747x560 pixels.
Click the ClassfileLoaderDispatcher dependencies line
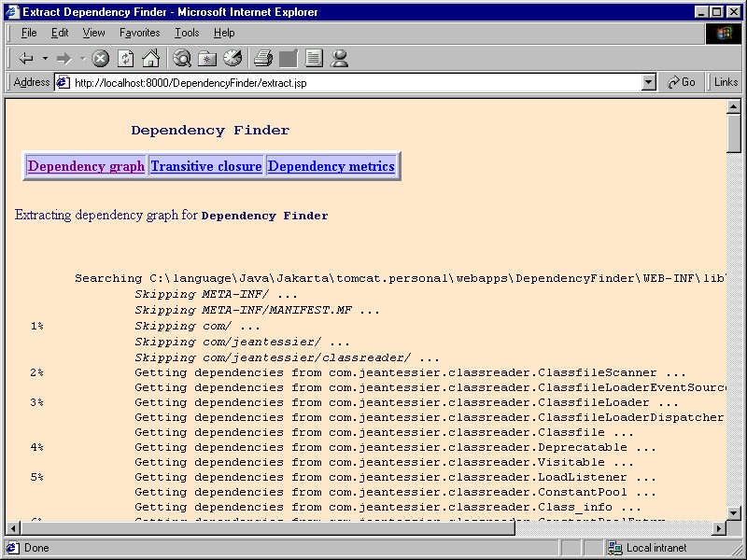point(430,417)
